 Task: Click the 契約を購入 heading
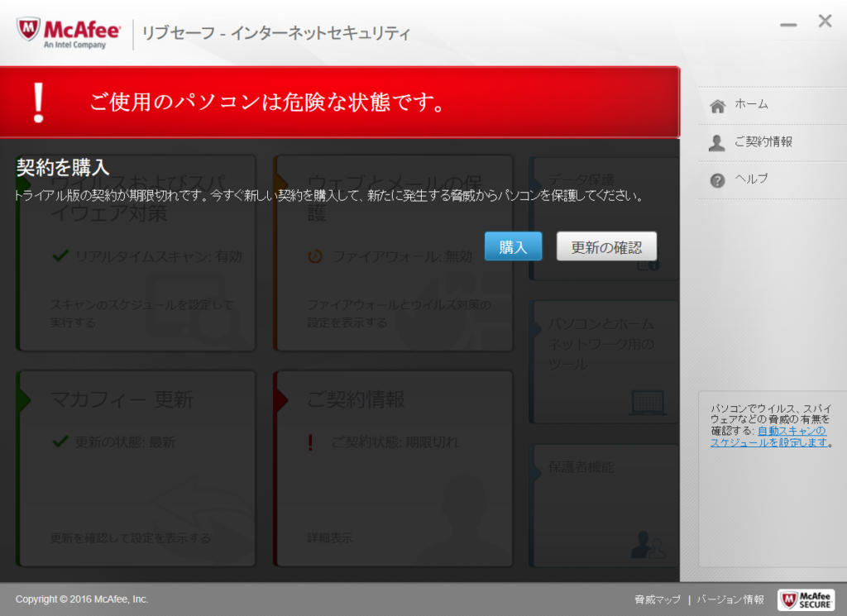[x=63, y=167]
